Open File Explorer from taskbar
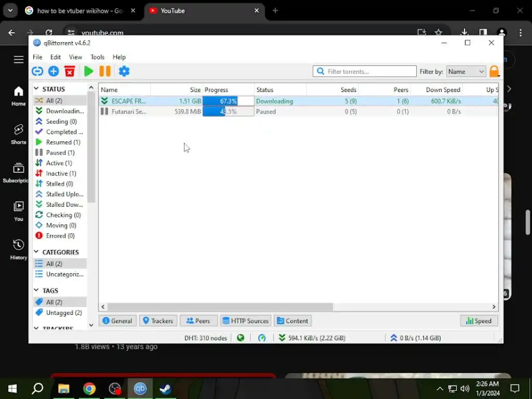This screenshot has height=399, width=532. [x=63, y=389]
